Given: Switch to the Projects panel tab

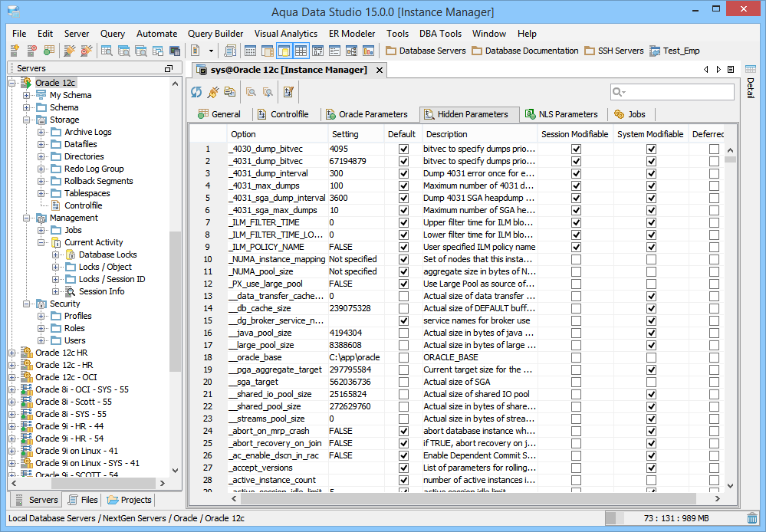Looking at the screenshot, I should tap(130, 500).
